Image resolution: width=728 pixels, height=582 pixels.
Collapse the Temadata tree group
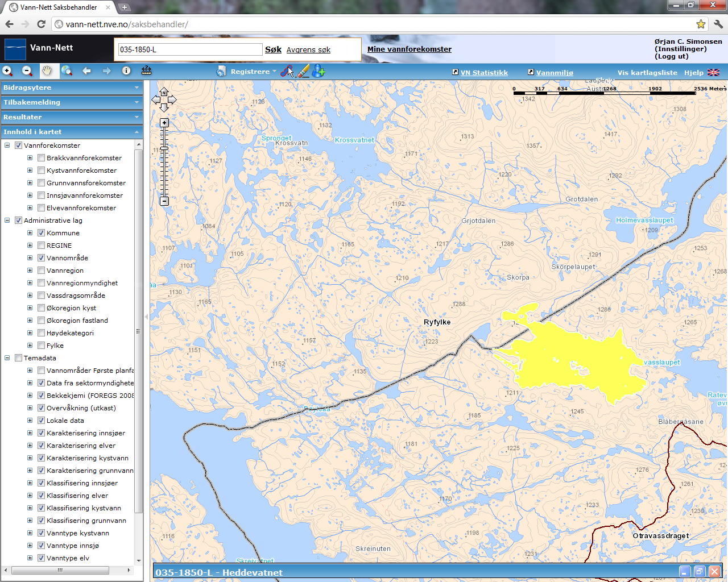pyautogui.click(x=7, y=358)
